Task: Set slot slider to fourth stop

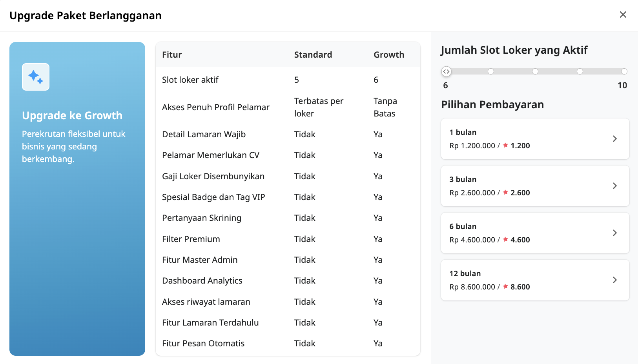Action: click(x=580, y=71)
